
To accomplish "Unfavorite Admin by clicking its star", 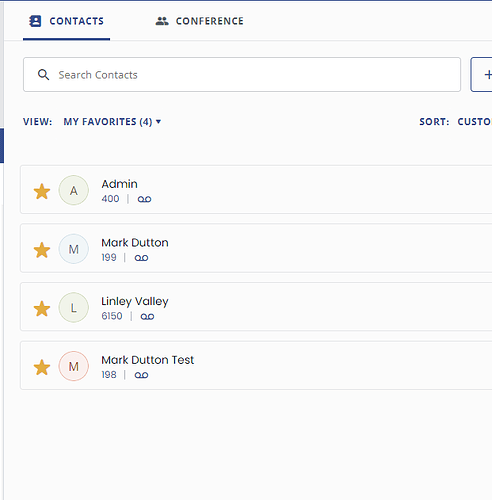I will [x=42, y=191].
